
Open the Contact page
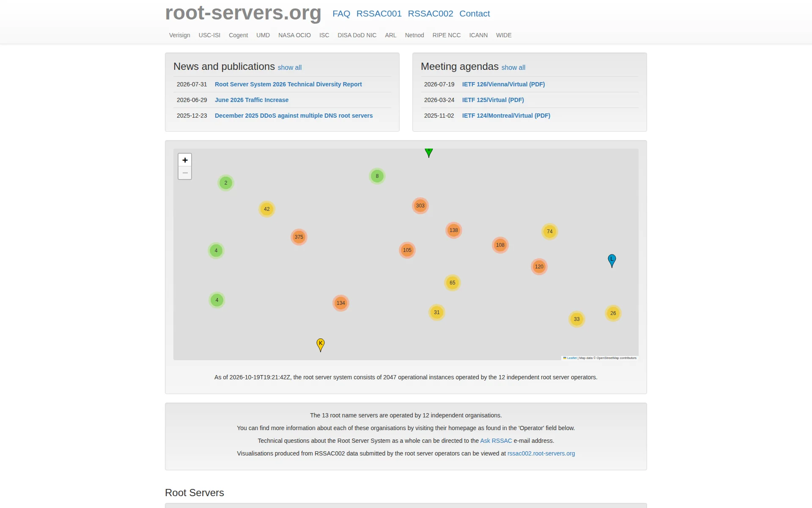(x=475, y=14)
